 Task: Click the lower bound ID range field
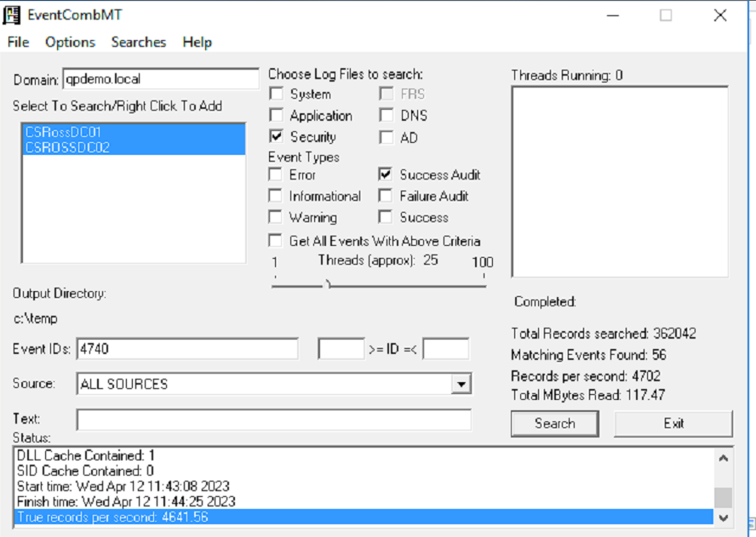pos(341,349)
